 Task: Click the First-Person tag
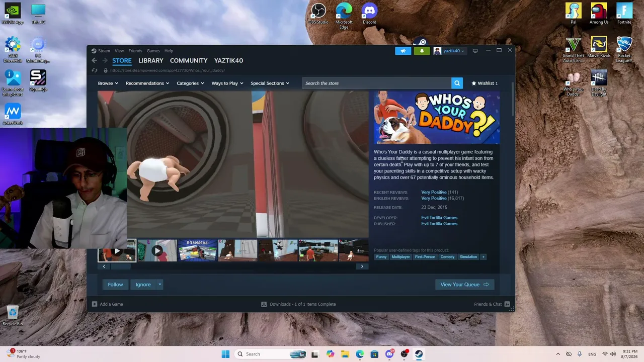(x=425, y=257)
